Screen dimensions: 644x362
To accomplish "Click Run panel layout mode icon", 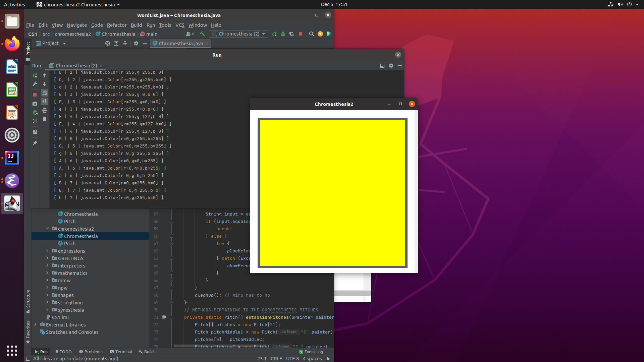I will [382, 66].
